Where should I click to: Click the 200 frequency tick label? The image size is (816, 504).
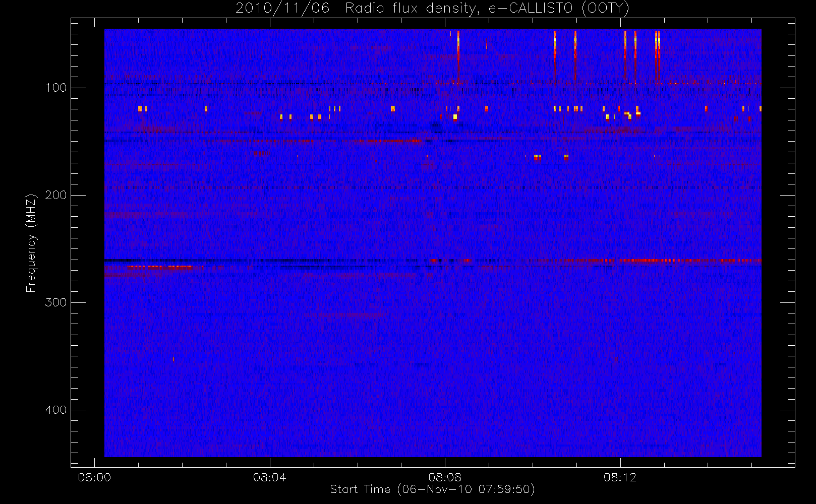(x=56, y=195)
